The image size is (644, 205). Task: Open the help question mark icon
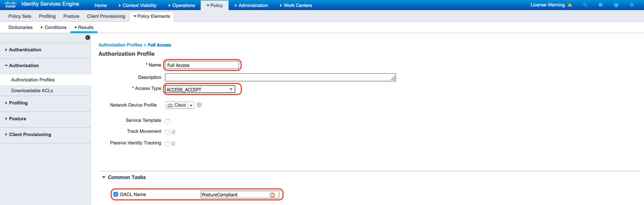point(600,5)
